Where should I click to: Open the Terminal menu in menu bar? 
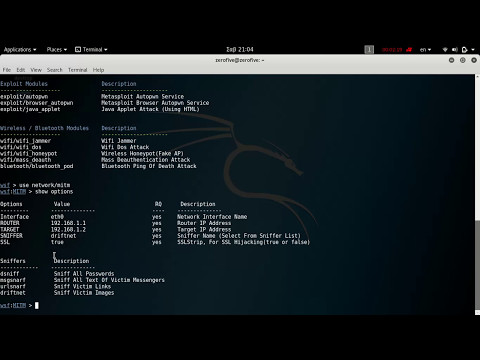(78, 70)
